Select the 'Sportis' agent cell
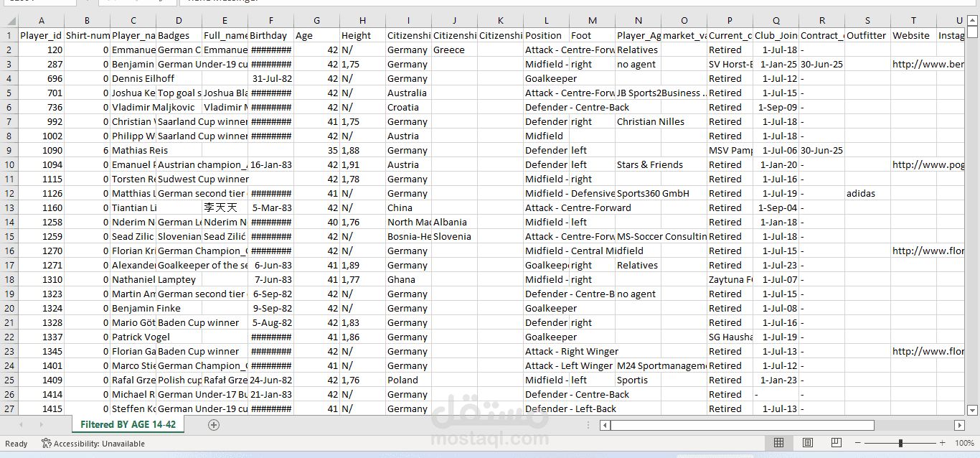Image resolution: width=980 pixels, height=458 pixels. (639, 380)
